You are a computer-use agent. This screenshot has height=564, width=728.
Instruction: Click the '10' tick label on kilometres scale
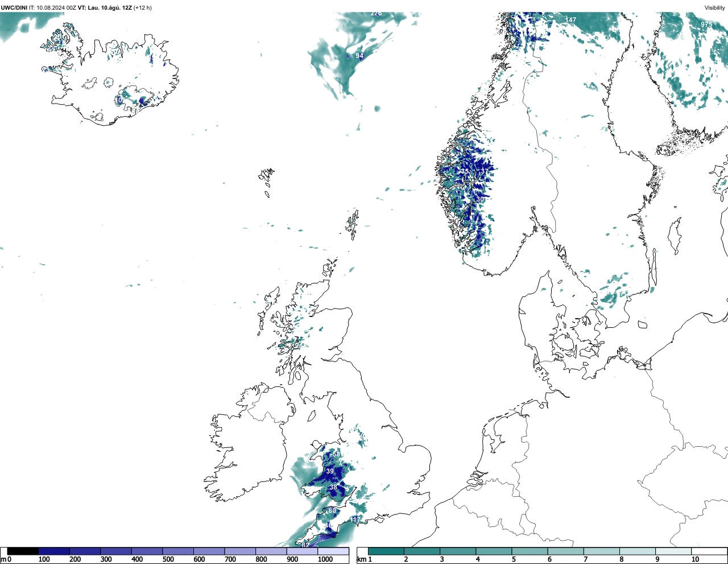695,560
